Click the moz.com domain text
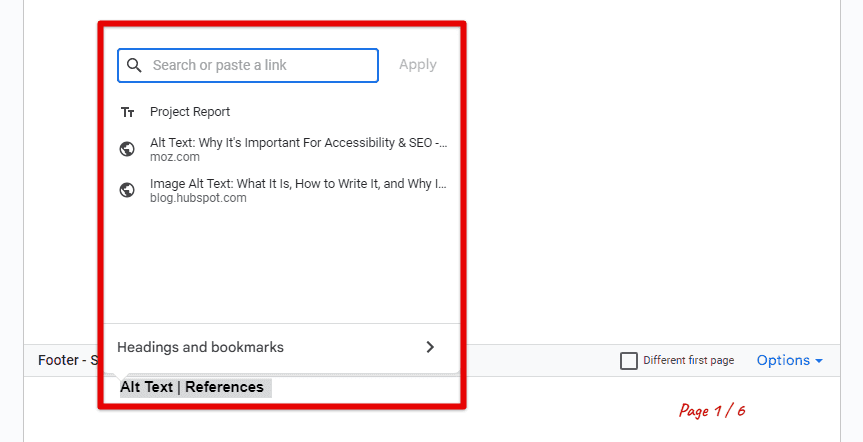Viewport: 863px width, 442px height. 174,157
